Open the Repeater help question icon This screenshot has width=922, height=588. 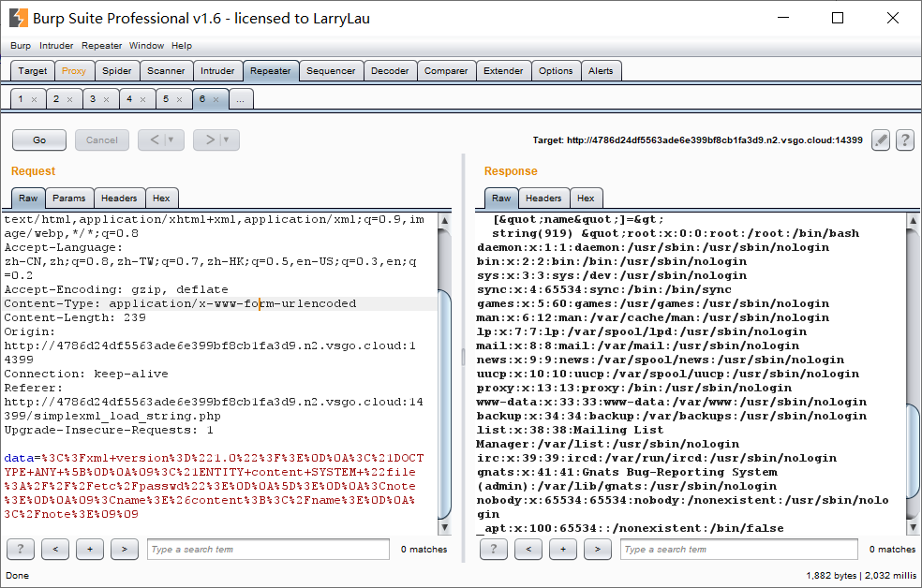click(x=905, y=140)
